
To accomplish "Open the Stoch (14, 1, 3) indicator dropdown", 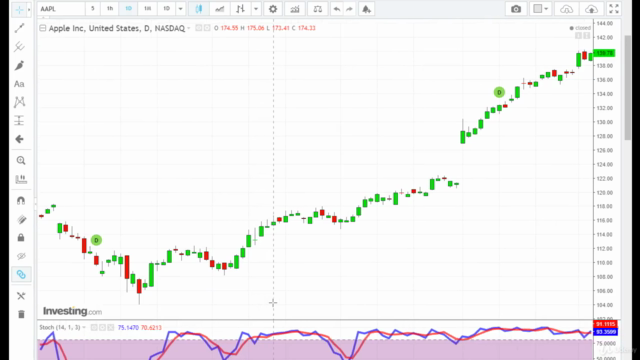I will pyautogui.click(x=84, y=327).
